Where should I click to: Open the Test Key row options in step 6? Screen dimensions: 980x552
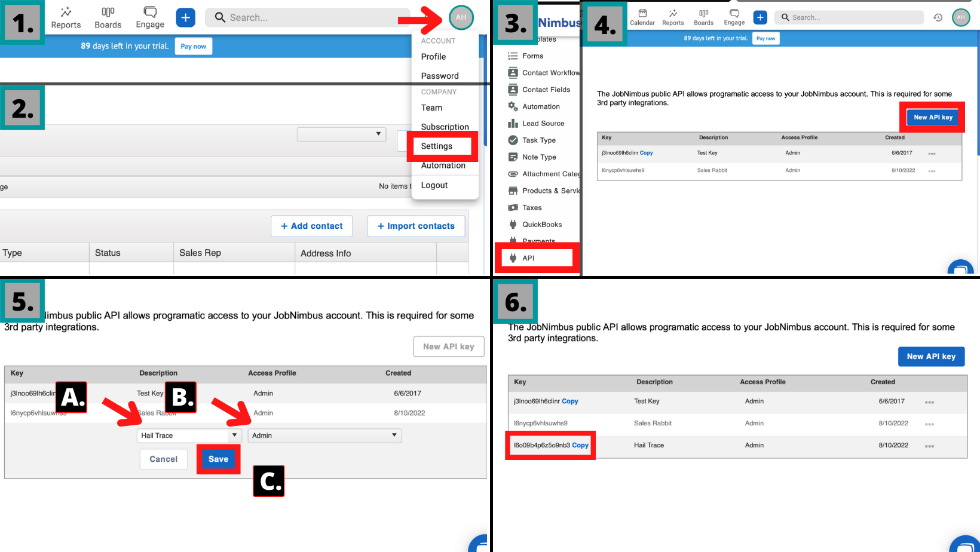(x=929, y=402)
